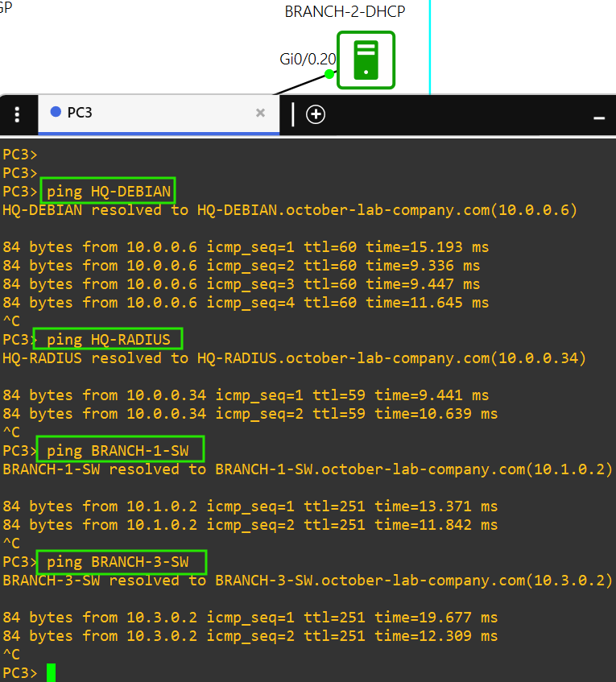This screenshot has width=616, height=682.
Task: Open the console three-dot options menu
Action: tap(18, 114)
